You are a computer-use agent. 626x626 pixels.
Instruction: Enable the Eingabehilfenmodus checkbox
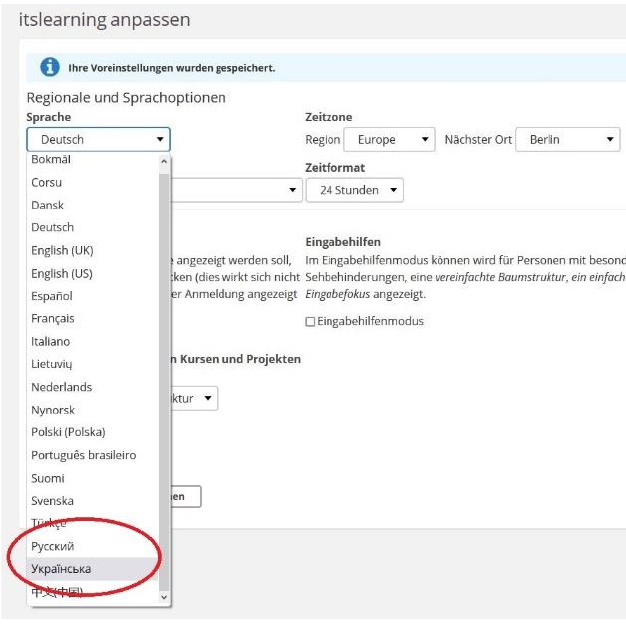tap(310, 321)
